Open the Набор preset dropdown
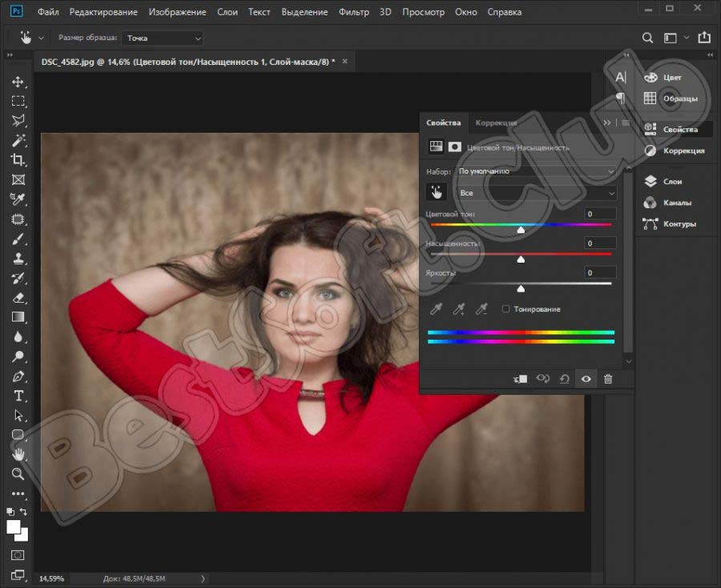This screenshot has width=721, height=588. [536, 171]
